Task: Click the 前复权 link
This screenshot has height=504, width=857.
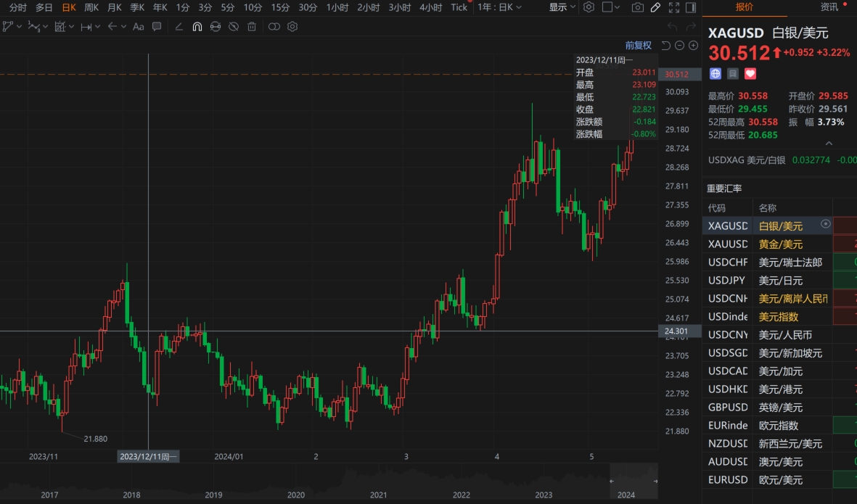Action: pos(639,46)
